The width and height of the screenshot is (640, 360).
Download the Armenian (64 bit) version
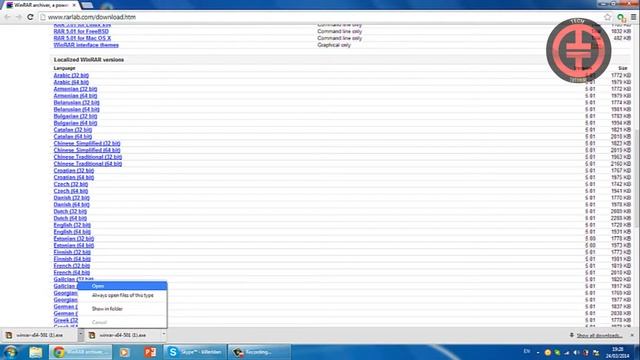(75, 96)
